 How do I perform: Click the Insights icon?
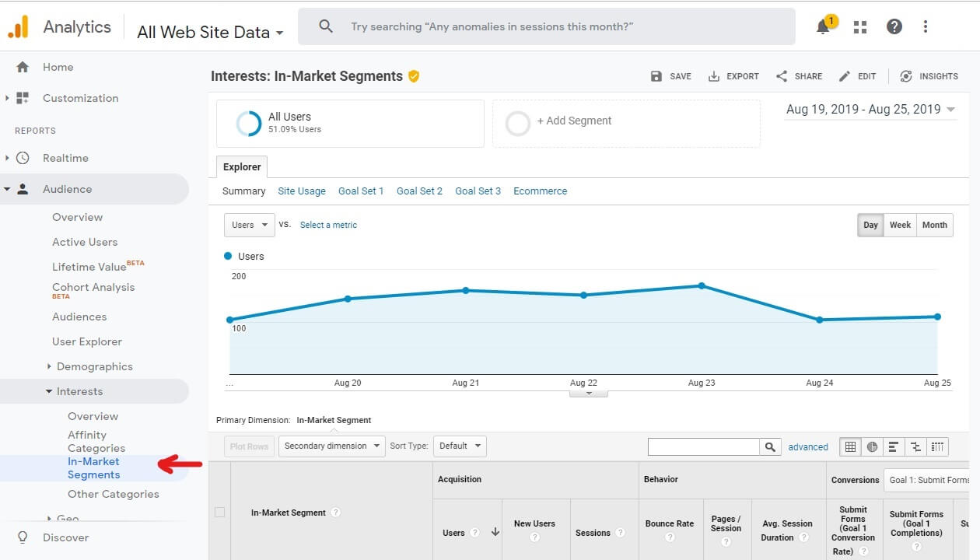click(929, 76)
